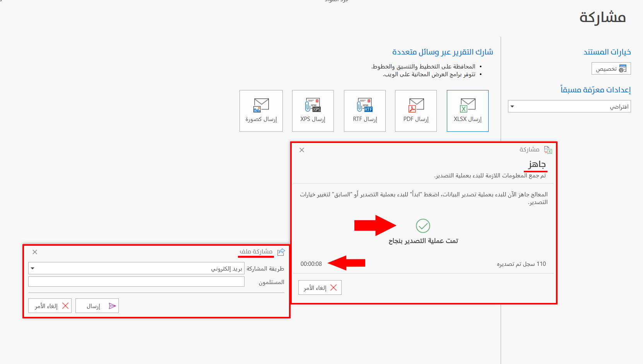
Task: Expand the بريد إلكتروني selection list
Action: 33,268
